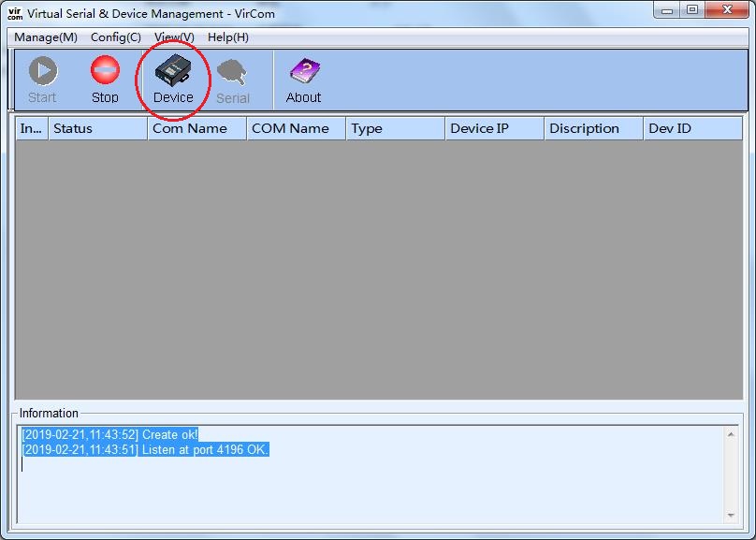756x540 pixels.
Task: Open the Manage(M) menu
Action: [46, 37]
